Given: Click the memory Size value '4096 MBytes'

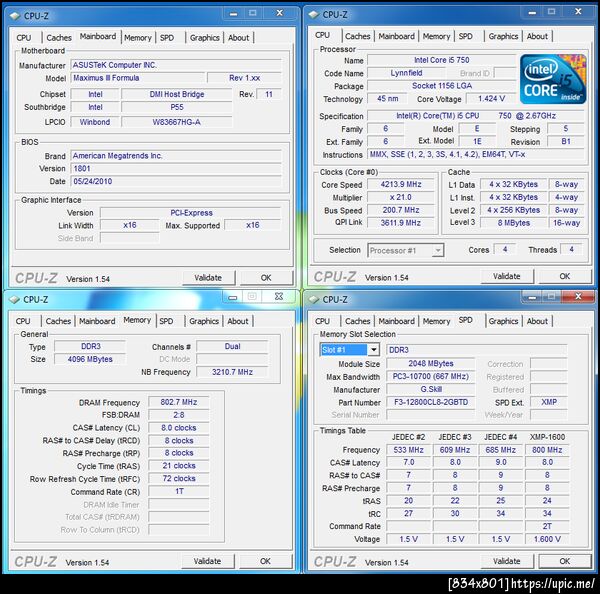Looking at the screenshot, I should point(90,359).
